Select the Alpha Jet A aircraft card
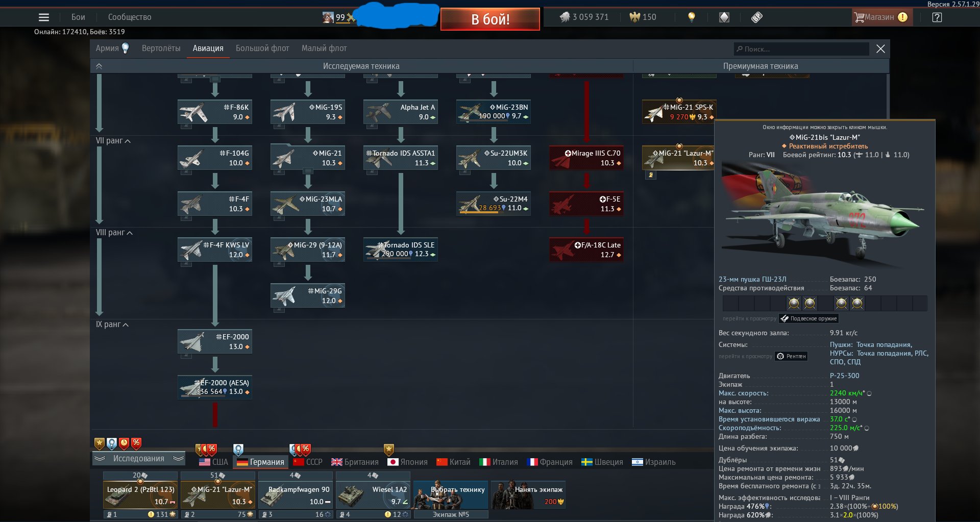The height and width of the screenshot is (522, 980). click(x=401, y=112)
